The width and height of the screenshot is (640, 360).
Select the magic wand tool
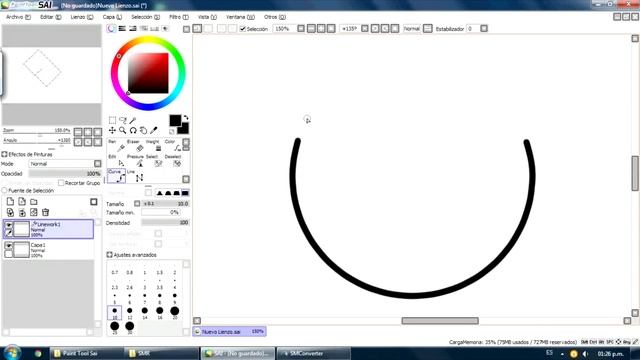133,120
